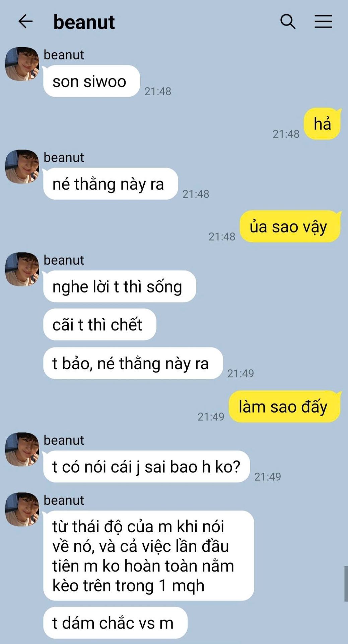Tap the 'nghe lời t thì sống' message
This screenshot has height=644, width=348.
[120, 286]
